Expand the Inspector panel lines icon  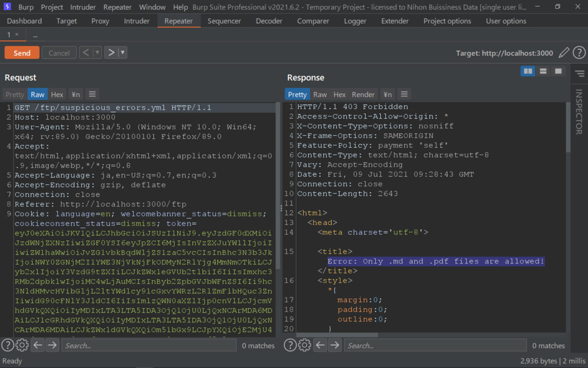click(x=580, y=74)
